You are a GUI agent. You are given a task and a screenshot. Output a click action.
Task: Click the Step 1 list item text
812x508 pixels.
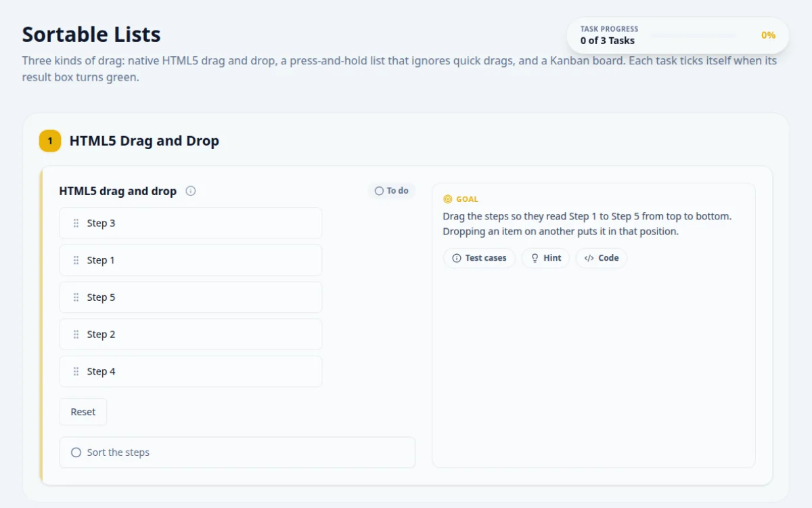(101, 261)
